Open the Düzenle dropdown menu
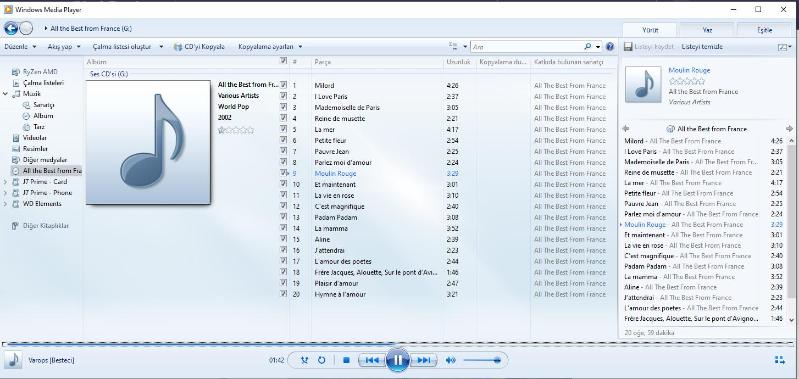Image resolution: width=799 pixels, height=379 pixels. (20, 46)
